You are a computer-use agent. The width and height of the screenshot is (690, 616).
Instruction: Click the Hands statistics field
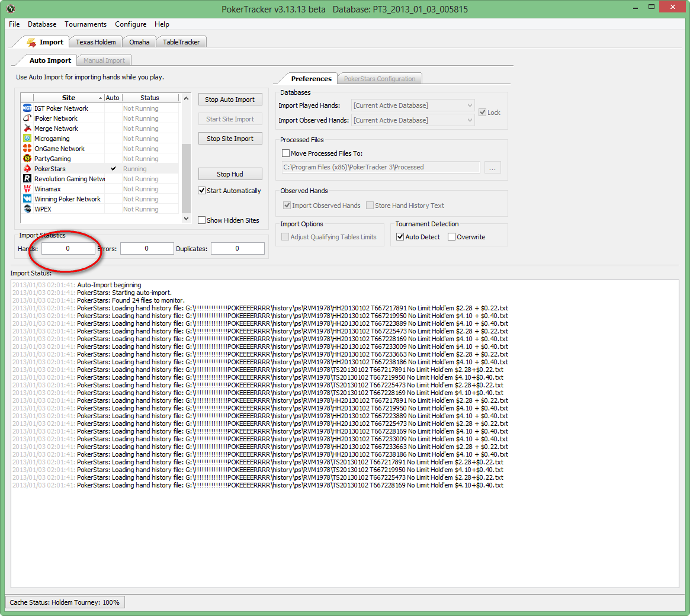coord(68,249)
